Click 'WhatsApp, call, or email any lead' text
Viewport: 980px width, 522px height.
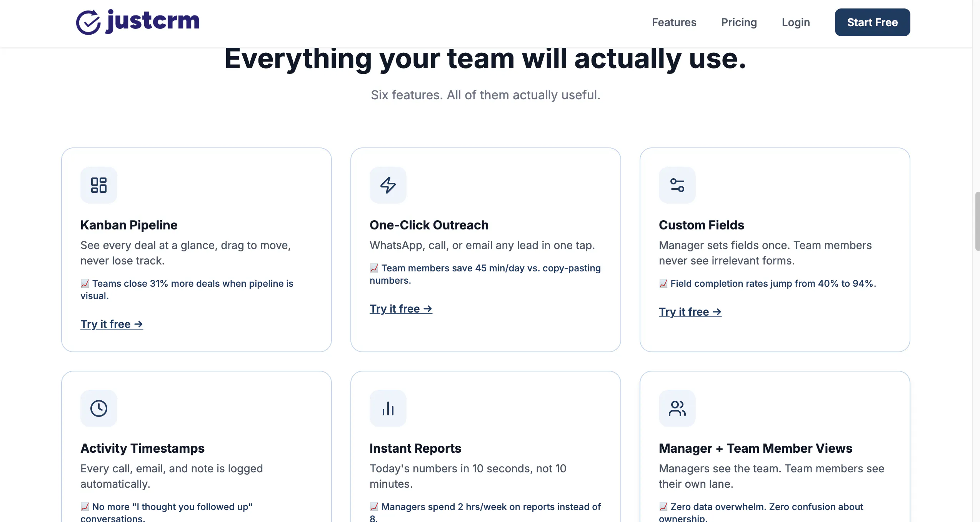tap(482, 245)
